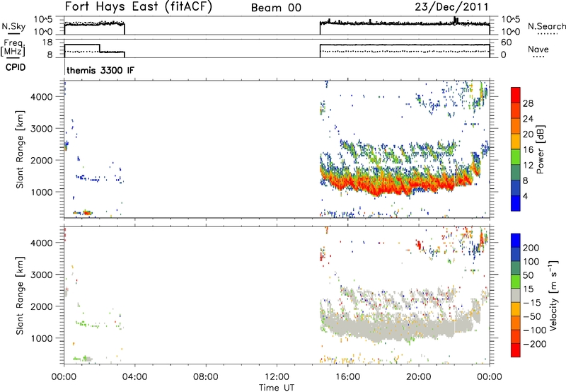Click the 'Velocity [m s⁻¹]' color bar title
Screen dimensions: 566x392
pos(553,295)
